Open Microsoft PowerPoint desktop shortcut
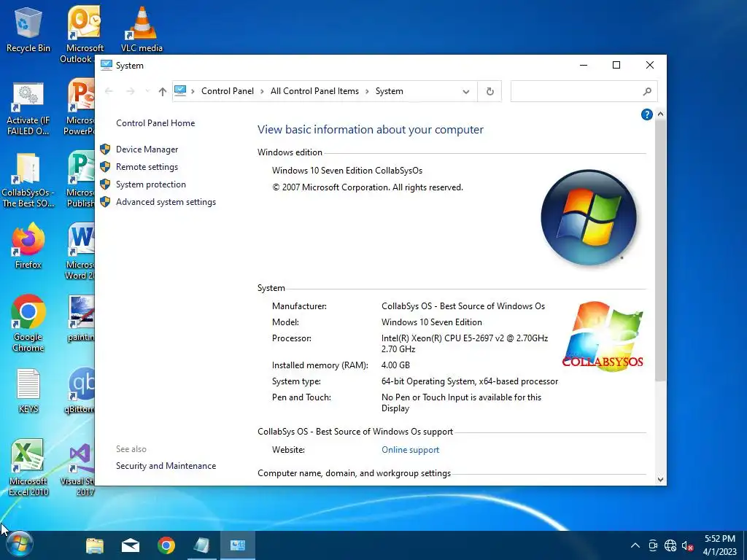Image resolution: width=747 pixels, height=560 pixels. (x=80, y=108)
